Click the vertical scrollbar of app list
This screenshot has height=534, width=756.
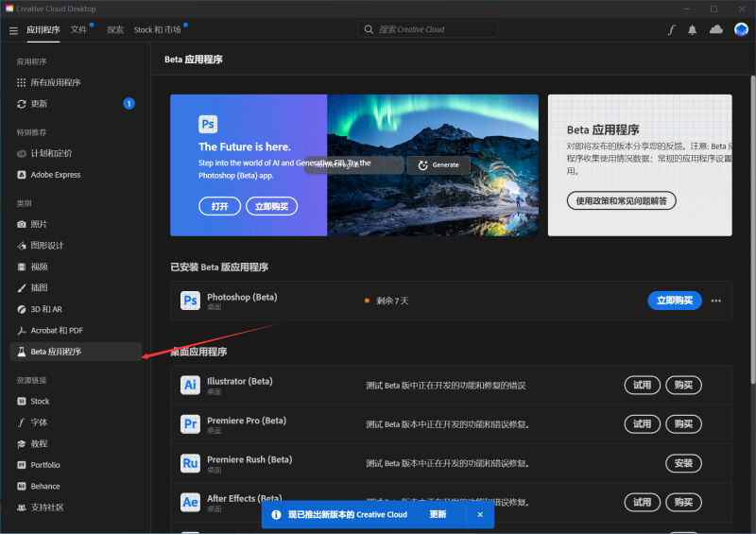tap(752, 231)
